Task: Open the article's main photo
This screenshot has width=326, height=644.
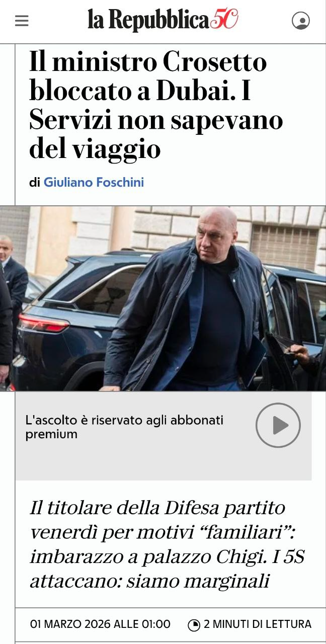Action: coord(163,298)
